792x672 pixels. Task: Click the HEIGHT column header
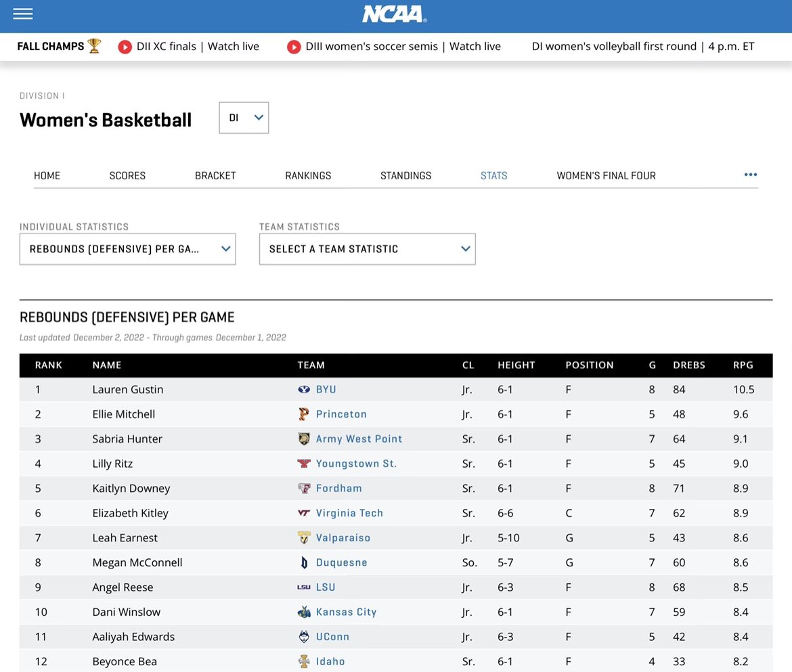(x=516, y=365)
